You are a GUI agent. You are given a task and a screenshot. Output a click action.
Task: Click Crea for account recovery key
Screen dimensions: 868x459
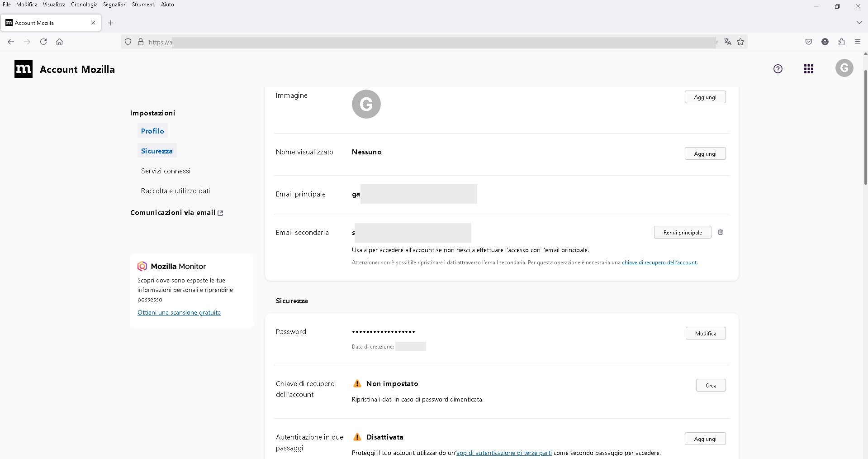click(711, 386)
